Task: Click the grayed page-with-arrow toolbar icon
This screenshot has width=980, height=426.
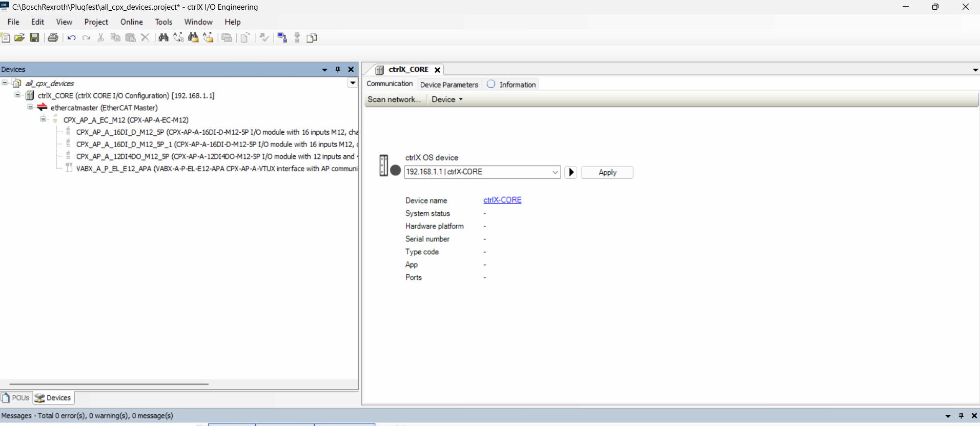Action: pos(246,37)
